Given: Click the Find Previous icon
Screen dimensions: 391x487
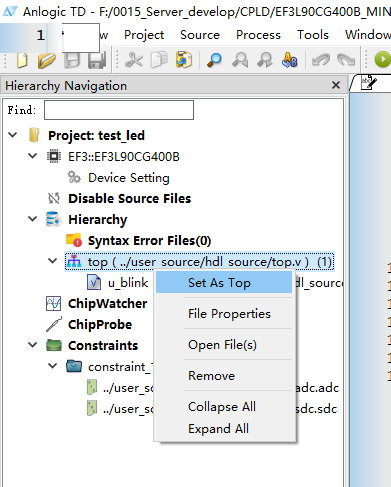Looking at the screenshot, I should [x=240, y=60].
